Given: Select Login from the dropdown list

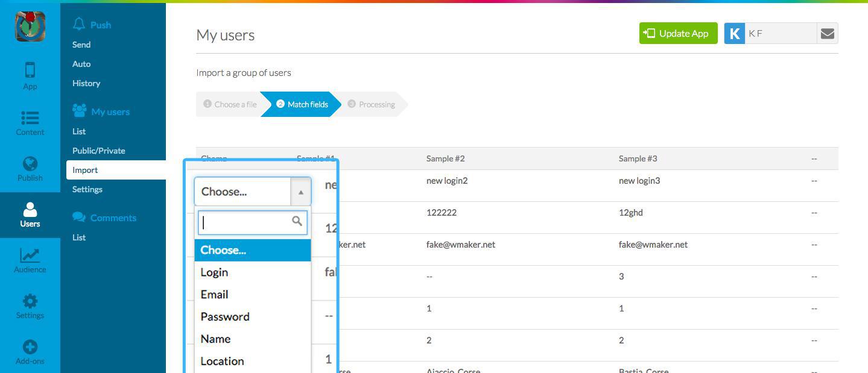Looking at the screenshot, I should 214,272.
